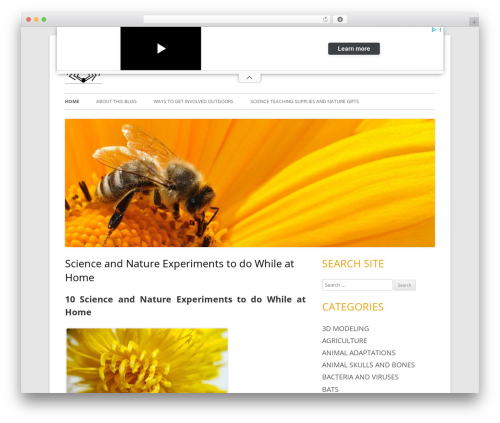Click the Learn more button
Viewport: 500px width, 423px height.
[x=354, y=49]
